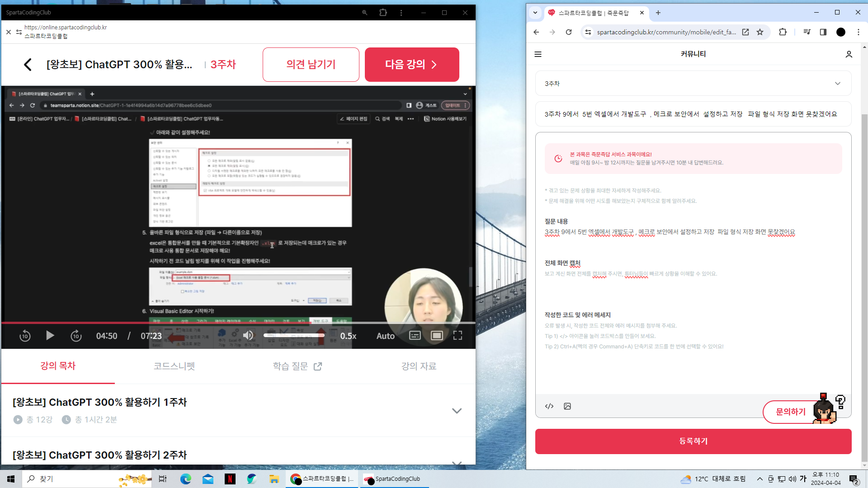Insert code block with </> icon
Screen dimensions: 868x488
point(549,406)
